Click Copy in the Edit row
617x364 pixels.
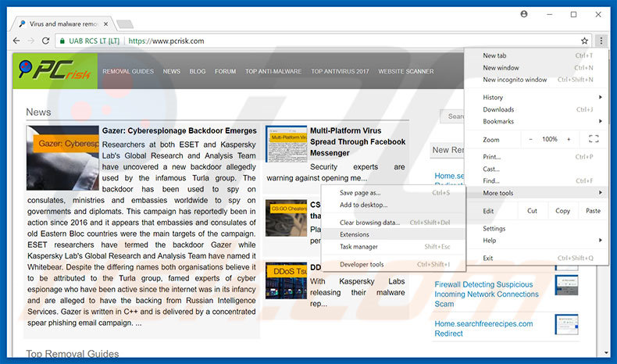[x=562, y=211]
